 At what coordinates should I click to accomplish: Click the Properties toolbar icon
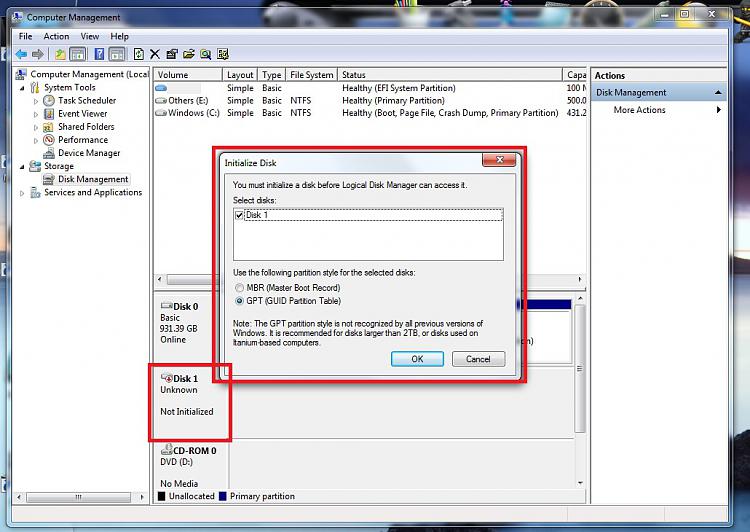coord(172,54)
